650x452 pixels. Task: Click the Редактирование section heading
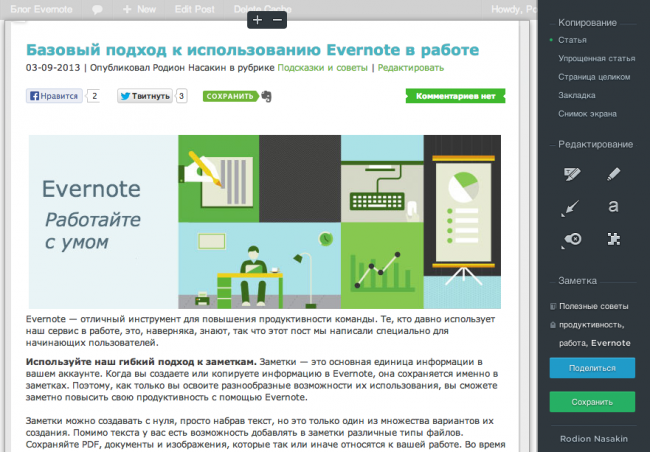pos(595,144)
